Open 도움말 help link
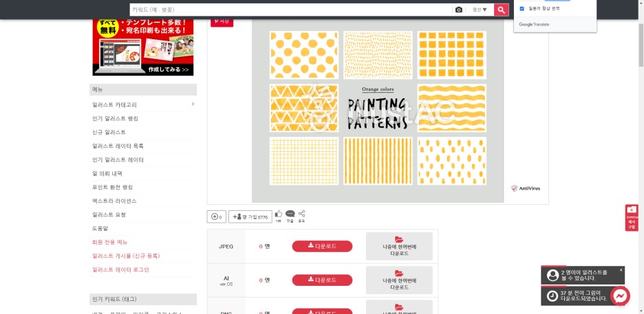This screenshot has width=644, height=314. point(100,228)
